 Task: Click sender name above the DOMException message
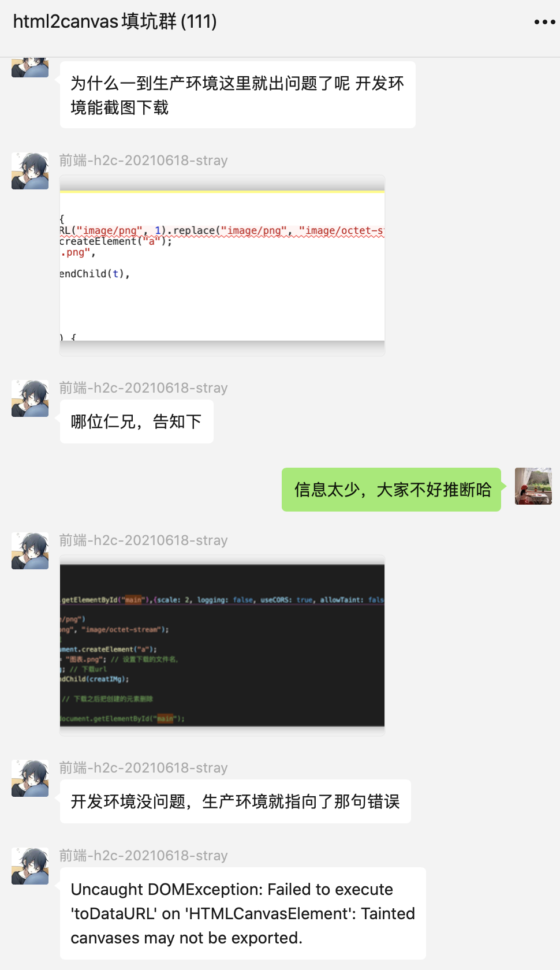144,856
